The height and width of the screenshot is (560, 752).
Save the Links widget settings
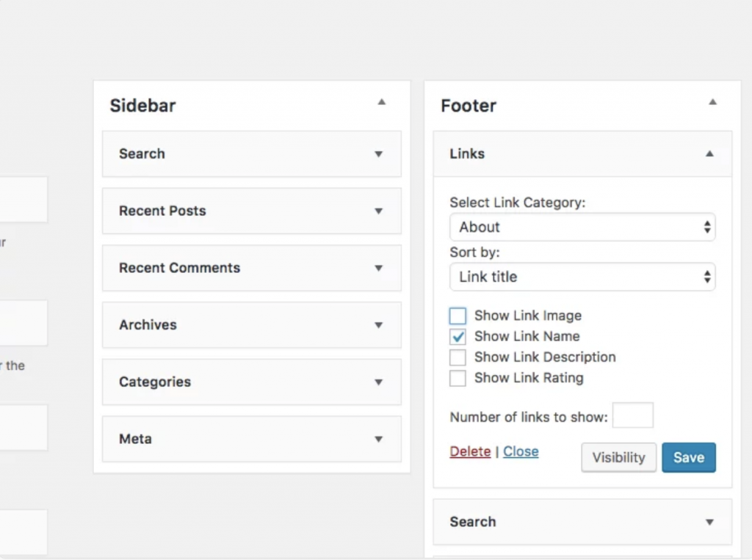coord(689,457)
